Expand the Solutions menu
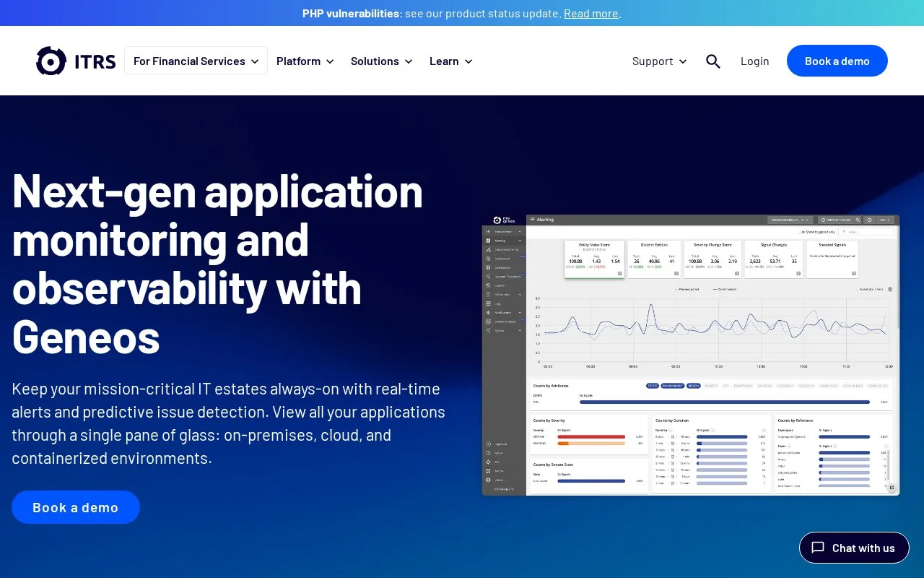Screen dimensions: 924x578 (x=382, y=61)
